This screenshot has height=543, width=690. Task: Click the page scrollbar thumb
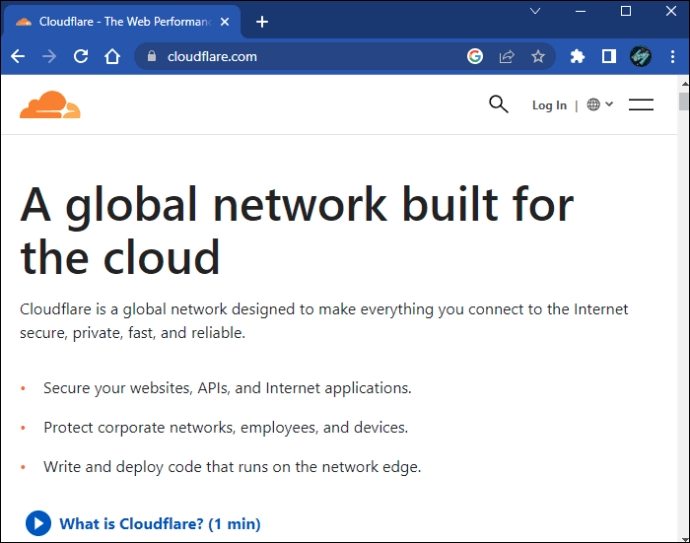(683, 101)
